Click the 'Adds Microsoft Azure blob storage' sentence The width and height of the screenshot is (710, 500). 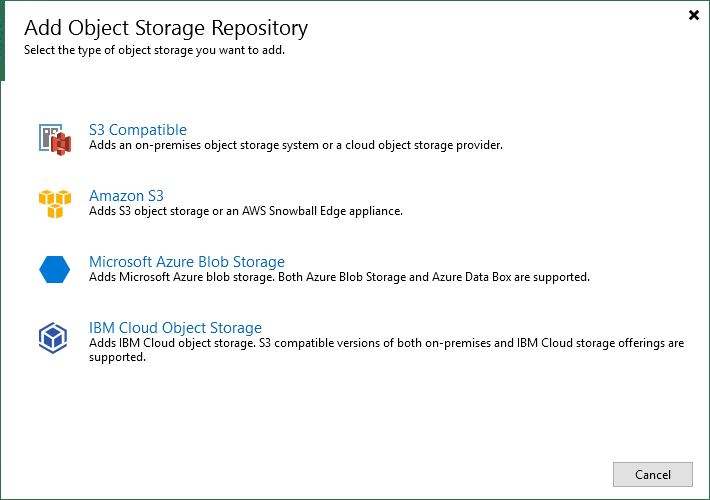click(182, 277)
